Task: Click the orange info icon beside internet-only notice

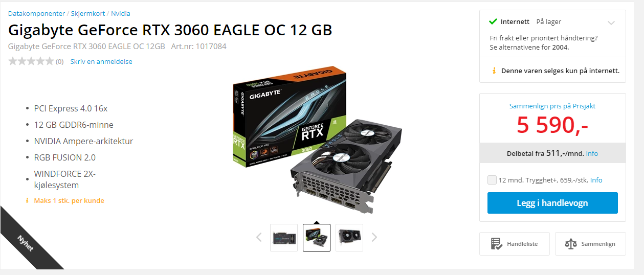Action: pyautogui.click(x=494, y=71)
